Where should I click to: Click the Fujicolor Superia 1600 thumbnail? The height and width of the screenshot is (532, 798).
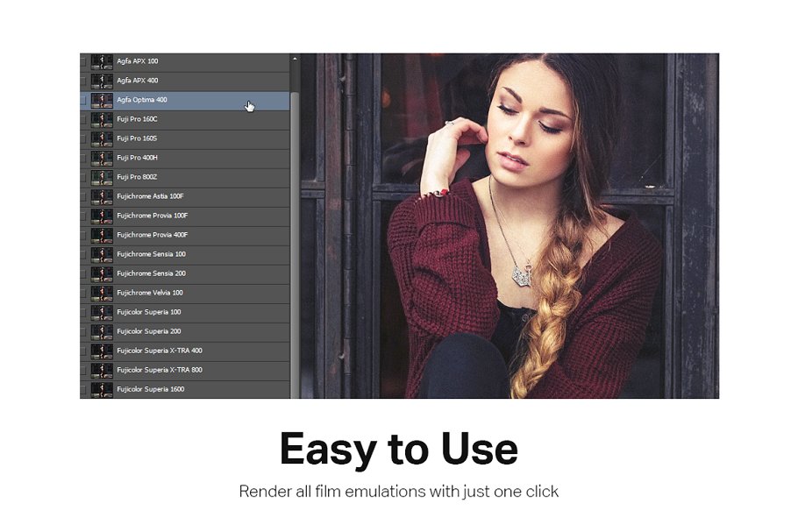click(x=102, y=389)
